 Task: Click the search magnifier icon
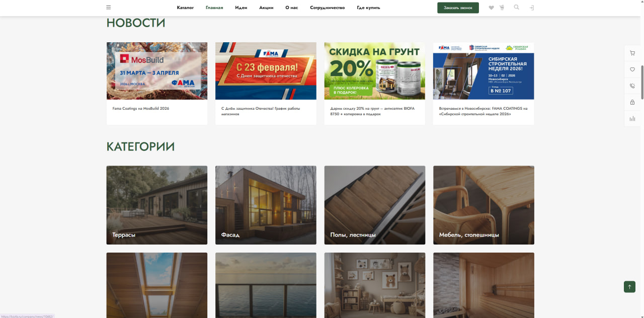click(x=517, y=8)
